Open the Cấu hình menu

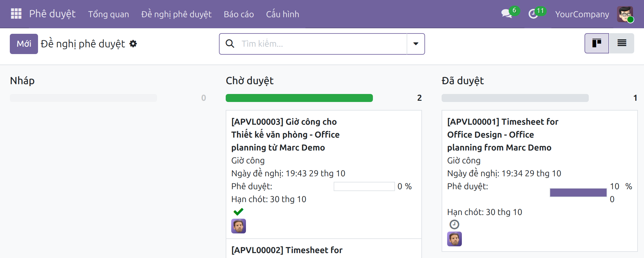tap(282, 14)
